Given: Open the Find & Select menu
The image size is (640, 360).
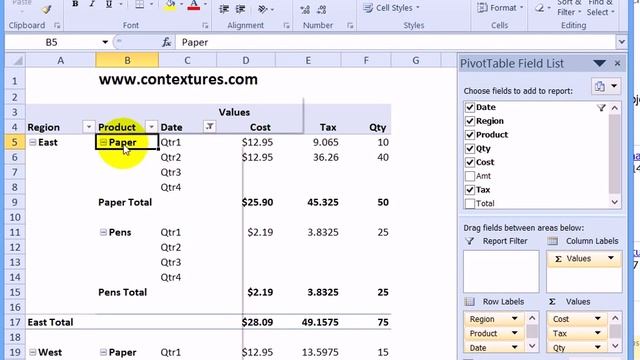Looking at the screenshot, I should pyautogui.click(x=600, y=8).
